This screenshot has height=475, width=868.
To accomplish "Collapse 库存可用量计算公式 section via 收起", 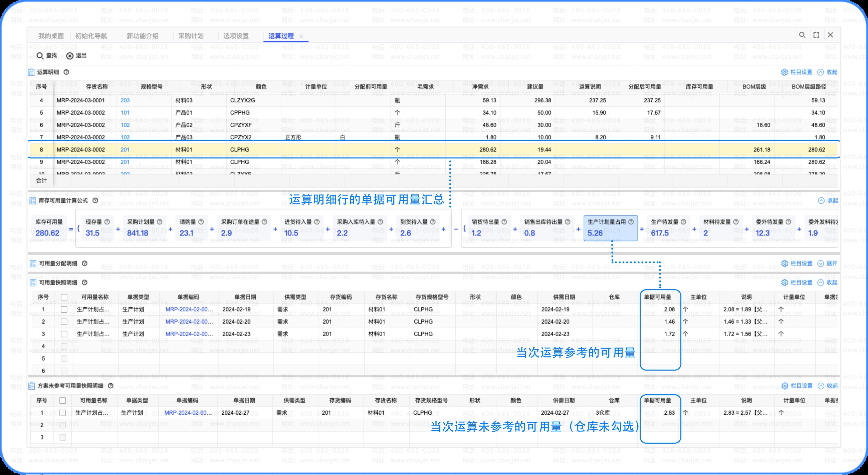I will pyautogui.click(x=828, y=200).
